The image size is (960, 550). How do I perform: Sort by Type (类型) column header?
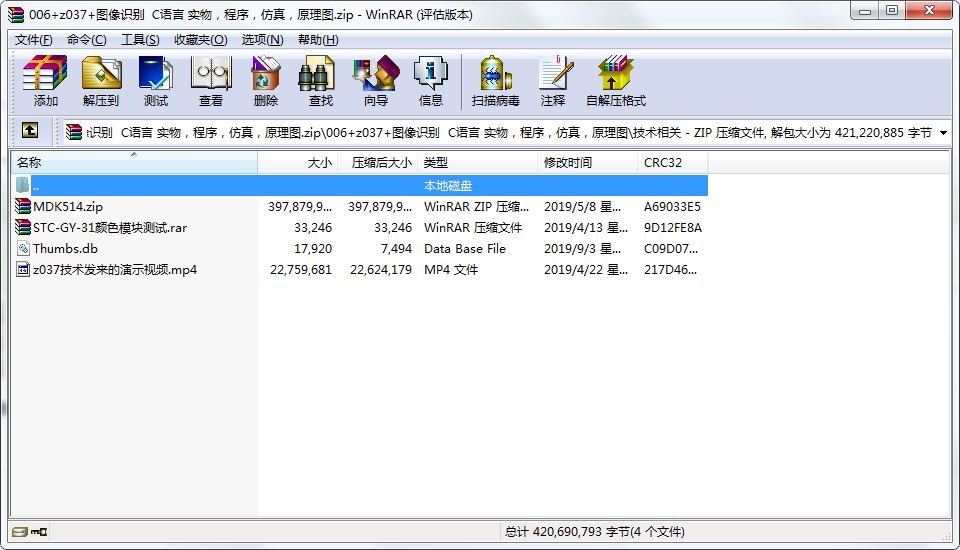click(478, 163)
